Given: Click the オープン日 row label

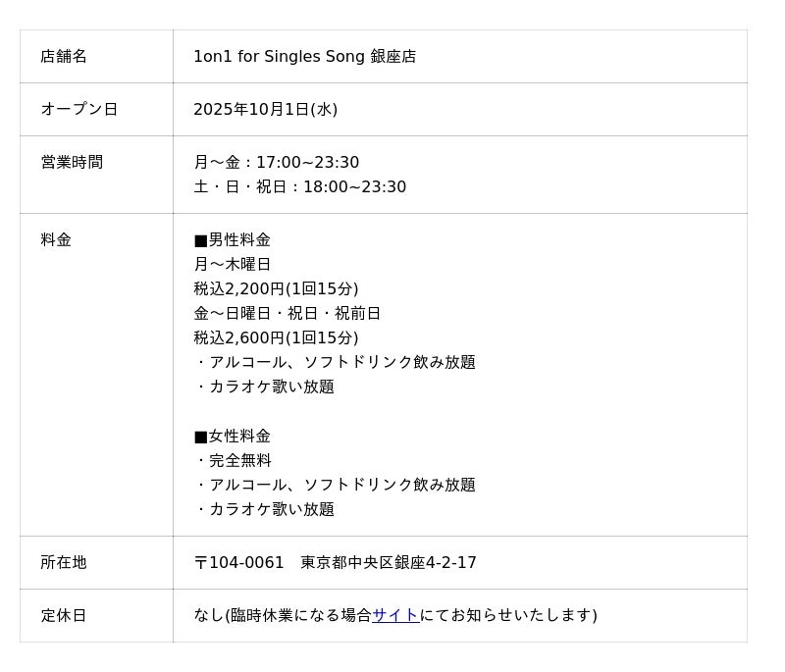Looking at the screenshot, I should pyautogui.click(x=78, y=110).
